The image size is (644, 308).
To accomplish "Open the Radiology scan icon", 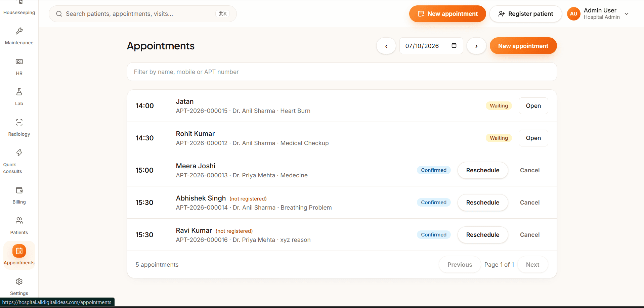I will point(19,122).
